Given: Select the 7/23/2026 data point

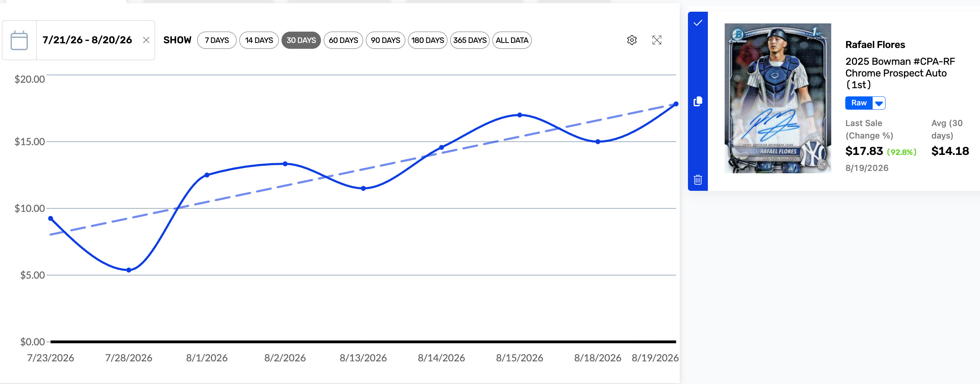Looking at the screenshot, I should 50,219.
